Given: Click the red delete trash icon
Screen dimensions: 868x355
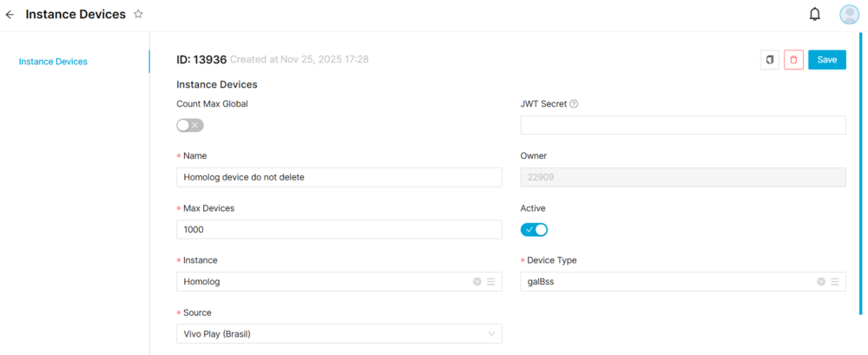Looking at the screenshot, I should coord(793,60).
